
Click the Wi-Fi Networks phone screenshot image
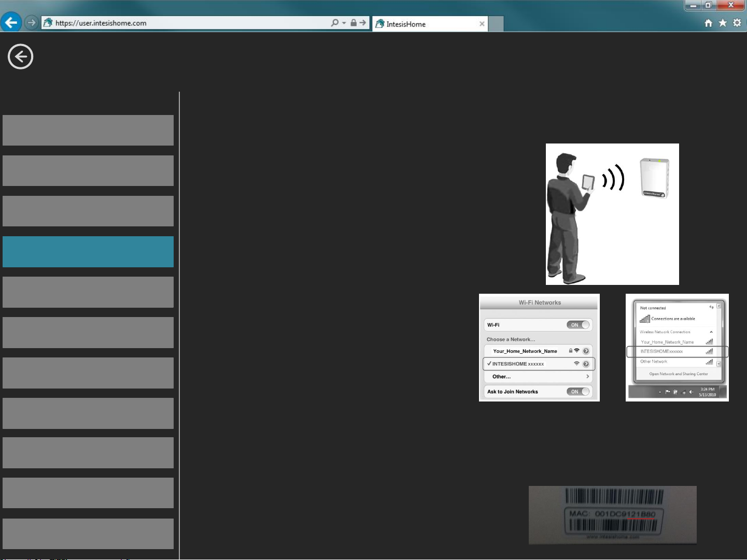539,348
